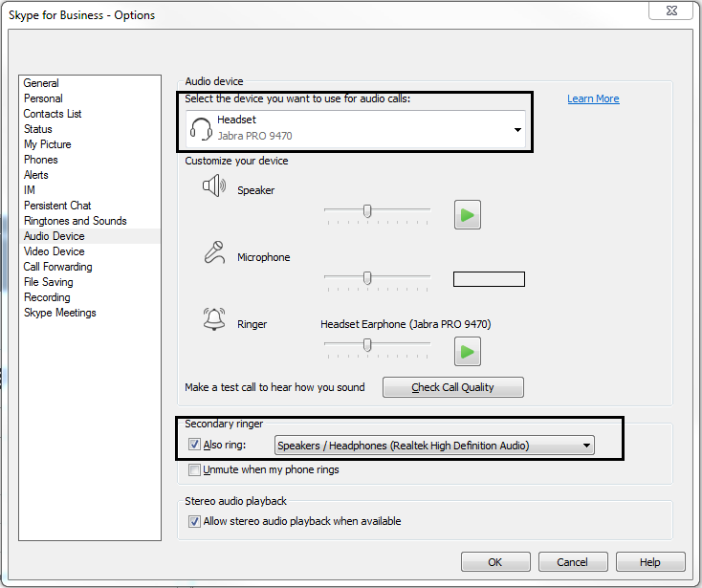Image resolution: width=702 pixels, height=588 pixels.
Task: Click the Ringer volume slider handle
Action: [x=367, y=345]
